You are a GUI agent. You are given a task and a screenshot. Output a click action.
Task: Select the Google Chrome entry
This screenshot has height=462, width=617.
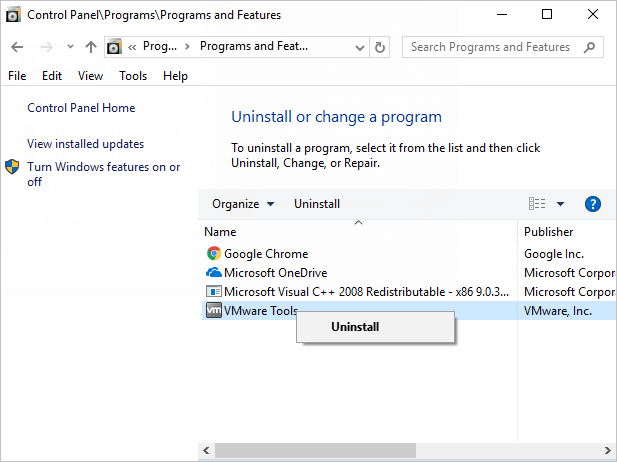tap(266, 254)
